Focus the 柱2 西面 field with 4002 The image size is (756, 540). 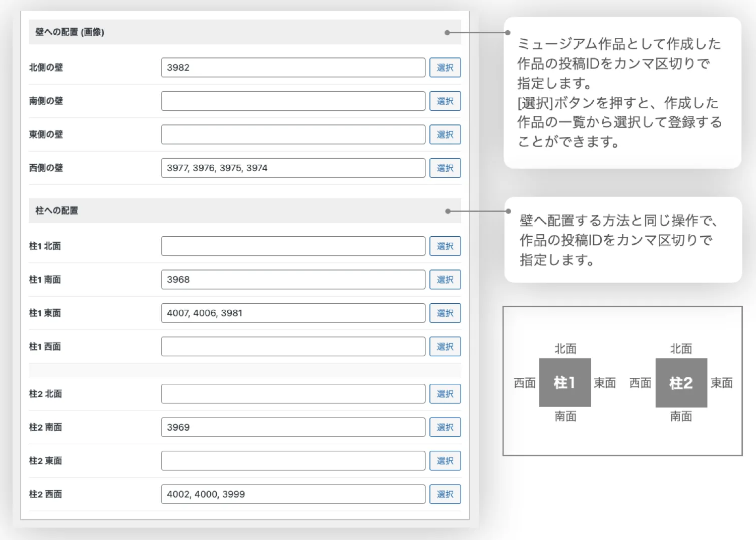293,494
